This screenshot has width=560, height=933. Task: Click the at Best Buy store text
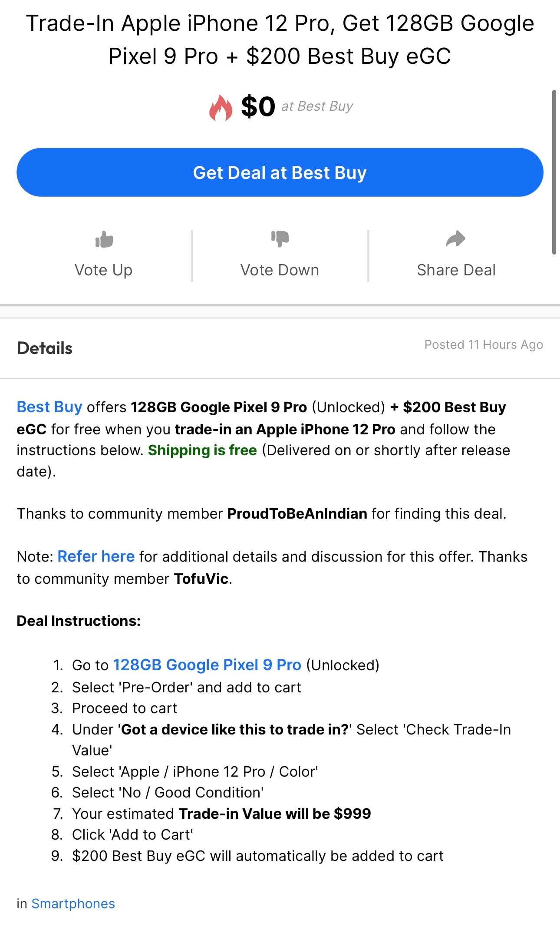317,106
